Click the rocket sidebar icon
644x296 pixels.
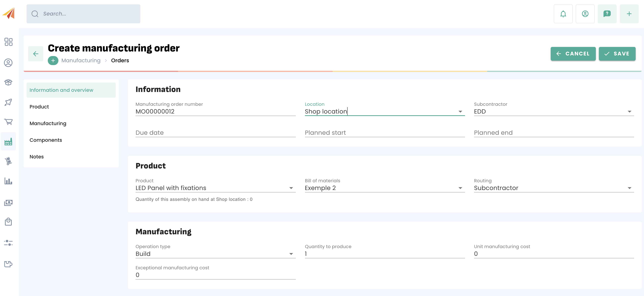[x=8, y=102]
